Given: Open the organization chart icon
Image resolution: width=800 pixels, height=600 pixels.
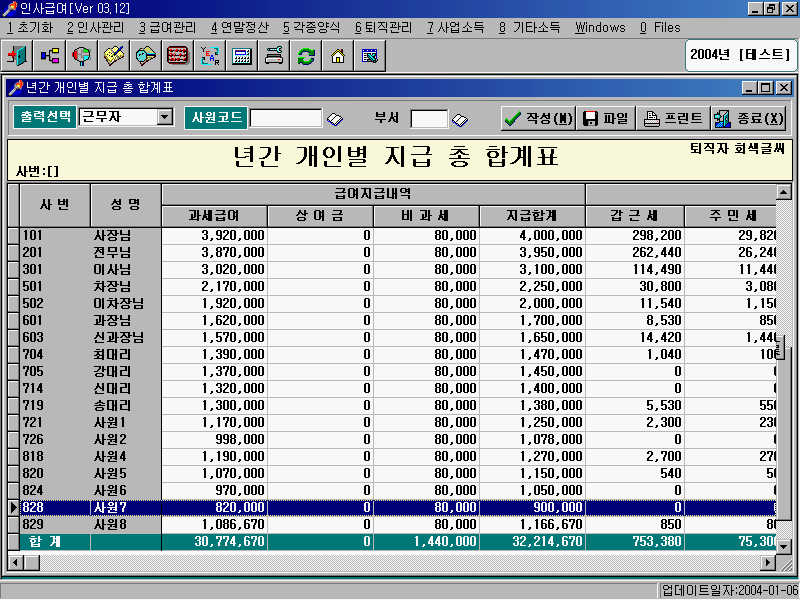Looking at the screenshot, I should click(x=50, y=56).
